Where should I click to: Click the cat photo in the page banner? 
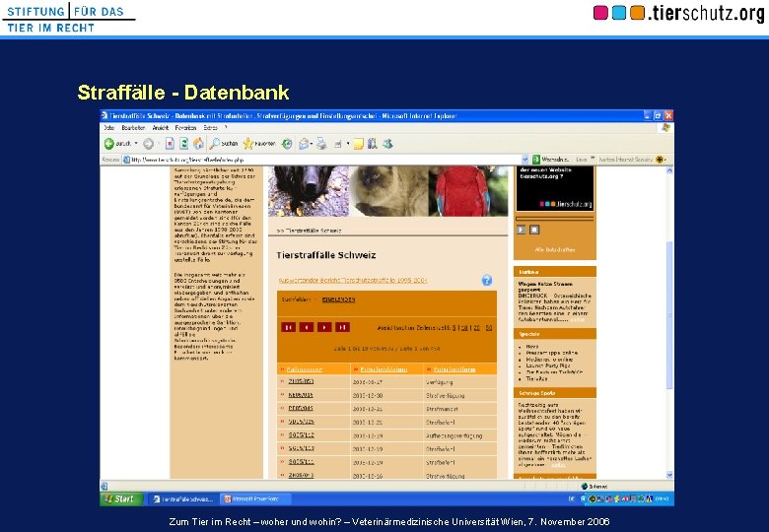[388, 191]
